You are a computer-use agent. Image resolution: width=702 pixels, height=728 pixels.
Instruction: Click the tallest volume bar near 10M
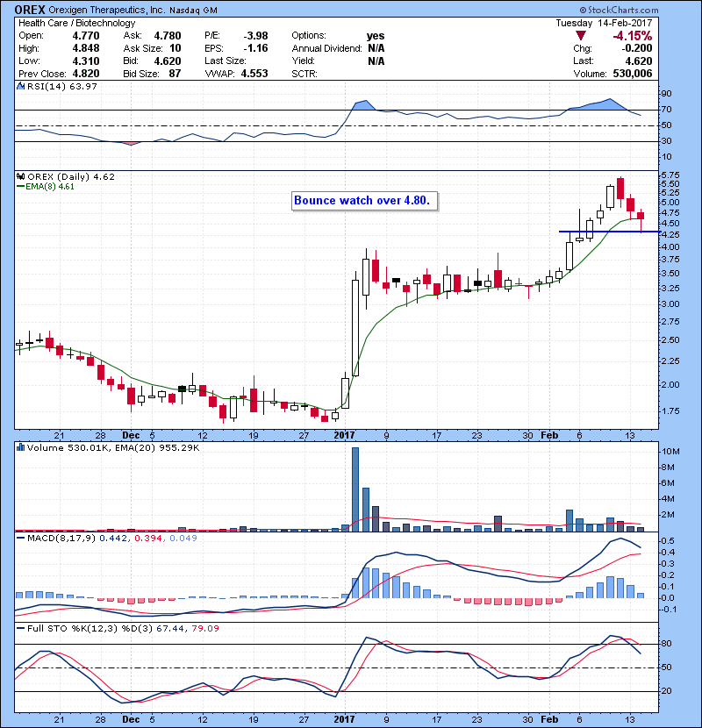point(355,489)
